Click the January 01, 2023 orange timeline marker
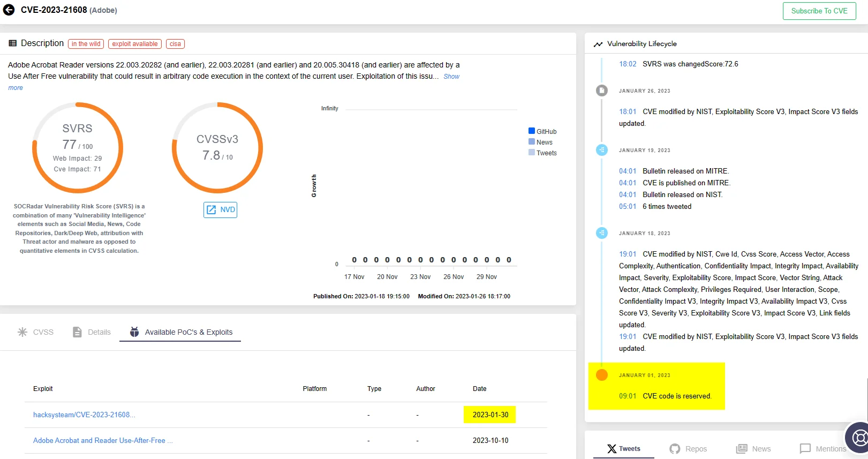The width and height of the screenshot is (868, 459). tap(602, 375)
